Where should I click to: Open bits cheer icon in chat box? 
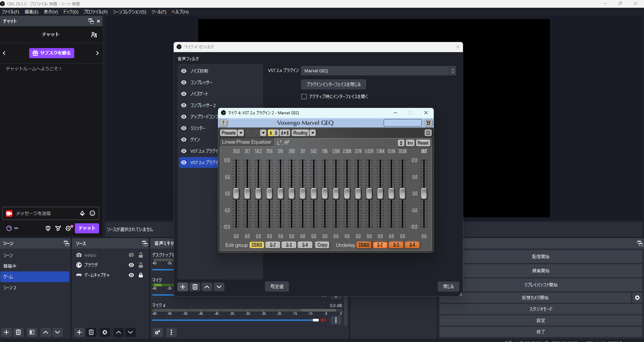(x=82, y=213)
